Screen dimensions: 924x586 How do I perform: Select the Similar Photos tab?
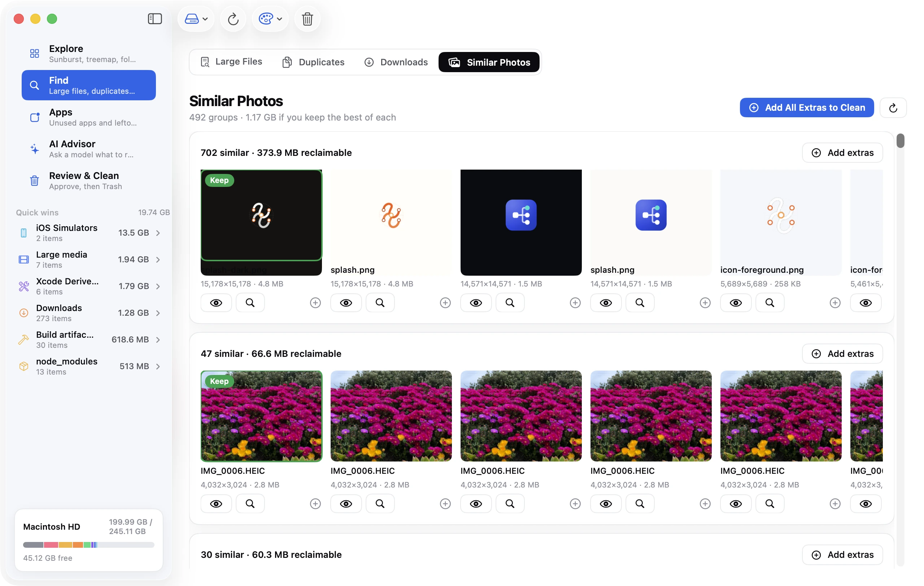pos(489,62)
